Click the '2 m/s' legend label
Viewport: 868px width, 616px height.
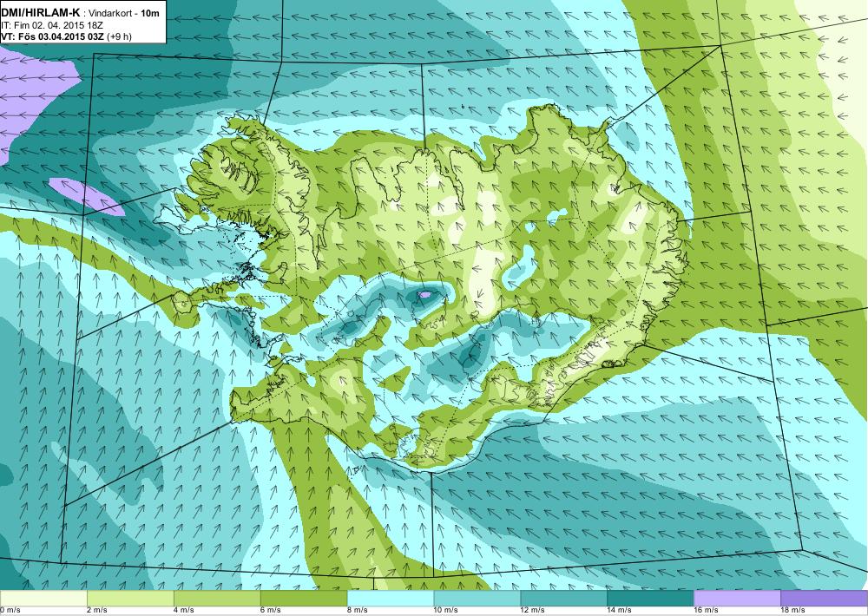click(x=97, y=610)
